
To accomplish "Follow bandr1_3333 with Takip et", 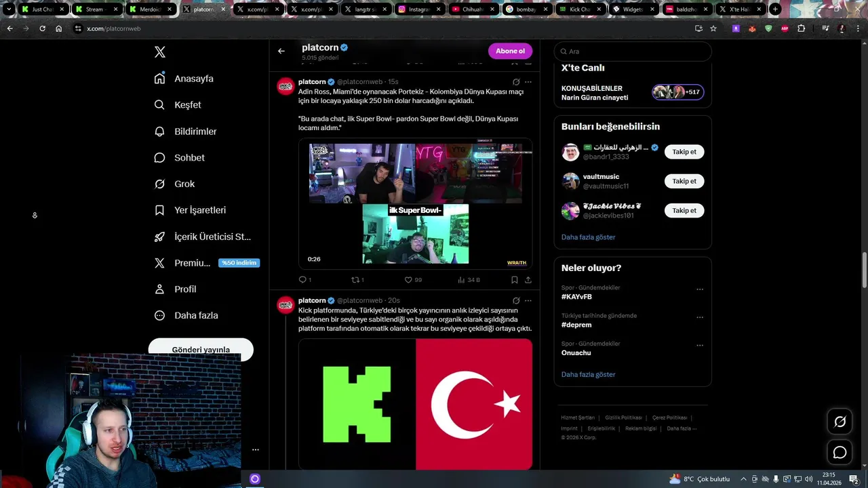I will point(684,152).
